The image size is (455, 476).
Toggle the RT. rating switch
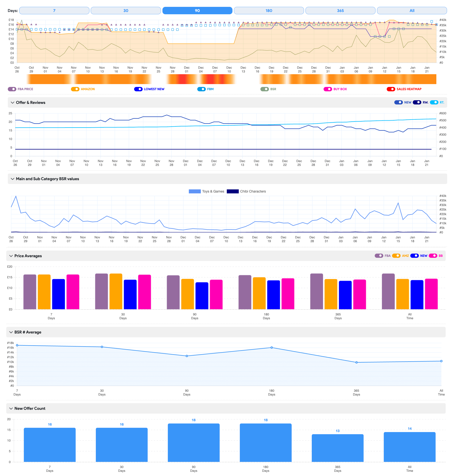pyautogui.click(x=434, y=102)
